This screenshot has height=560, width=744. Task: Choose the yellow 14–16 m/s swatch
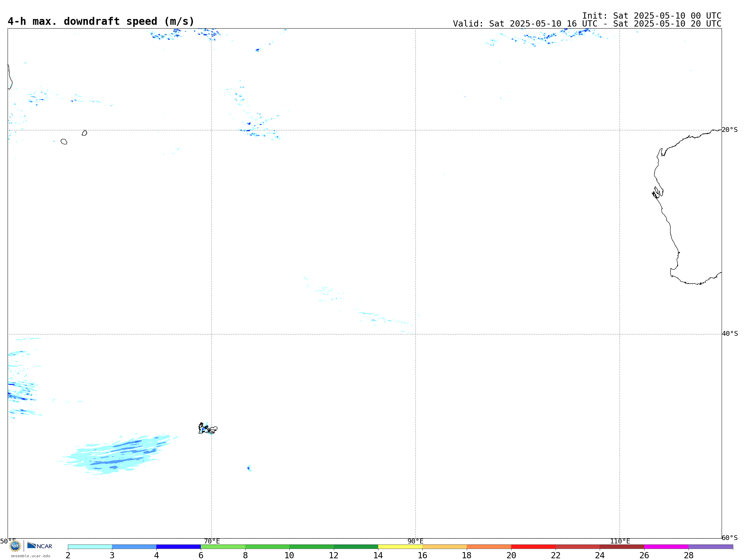(x=400, y=547)
